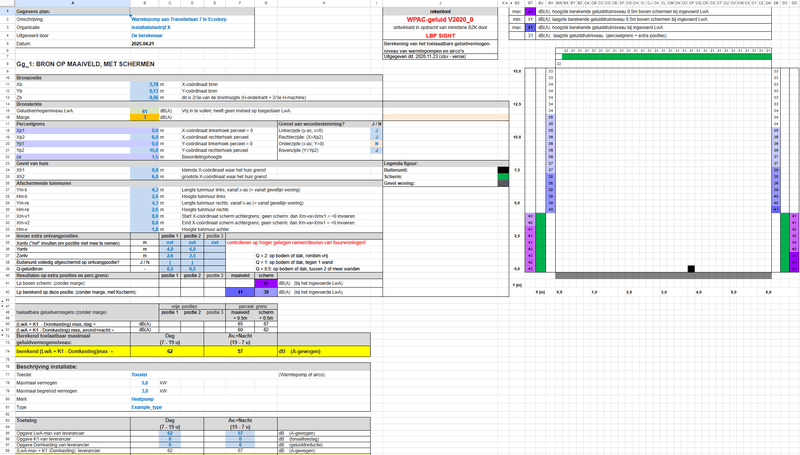Screen dimensions: 800x455
Task: Select the Hm-v value cell 1,8
Action: [144, 230]
